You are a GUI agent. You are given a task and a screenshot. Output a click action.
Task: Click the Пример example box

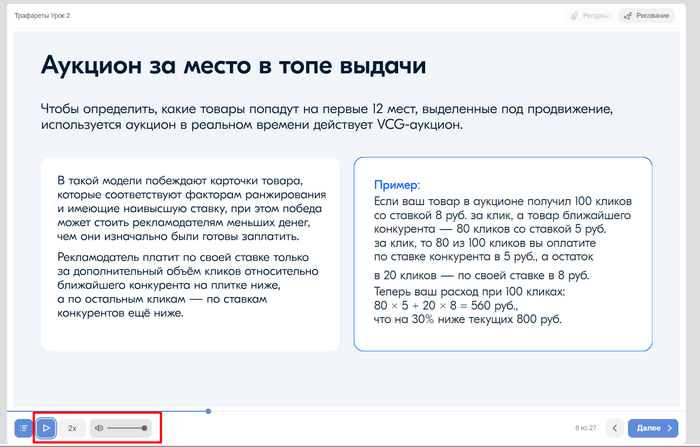(502, 254)
